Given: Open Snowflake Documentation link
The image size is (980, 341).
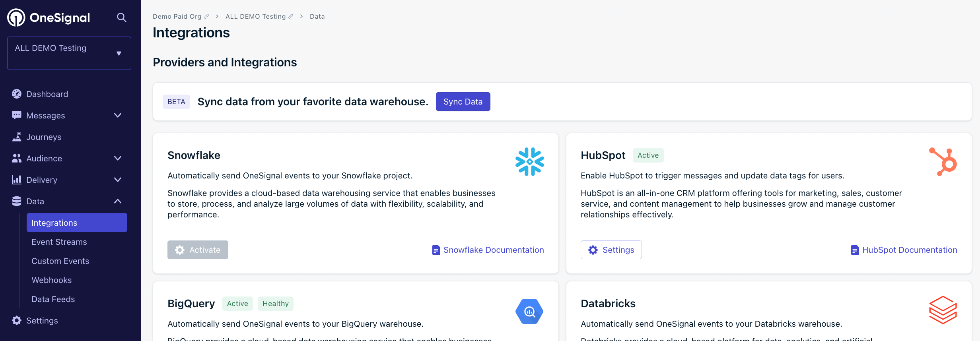Looking at the screenshot, I should [494, 250].
